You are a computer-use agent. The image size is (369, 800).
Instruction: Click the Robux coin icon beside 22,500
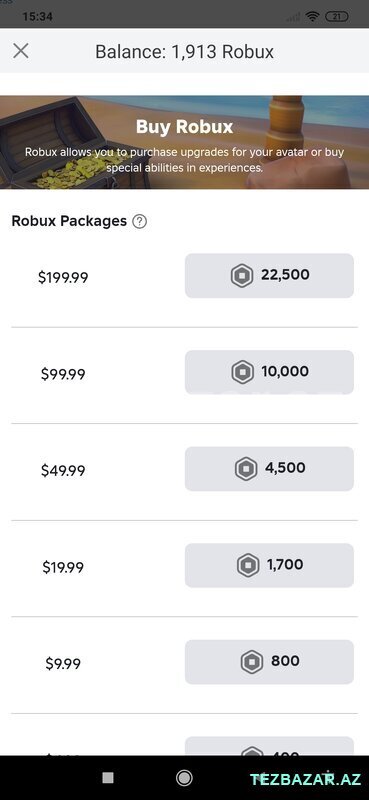[242, 276]
